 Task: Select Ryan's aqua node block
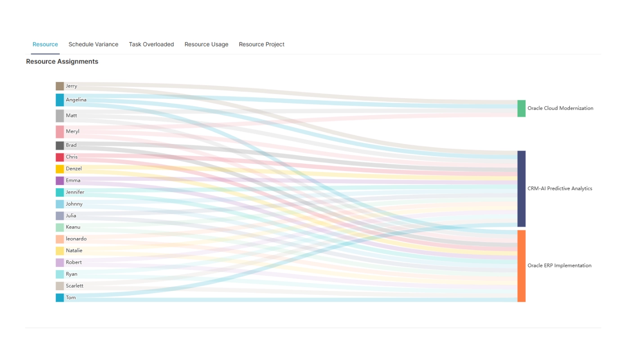pos(60,274)
